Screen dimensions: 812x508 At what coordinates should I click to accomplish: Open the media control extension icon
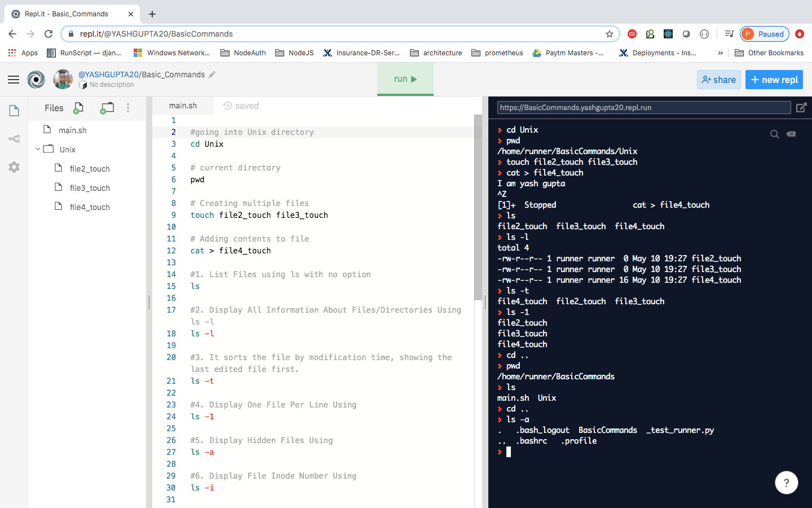729,34
